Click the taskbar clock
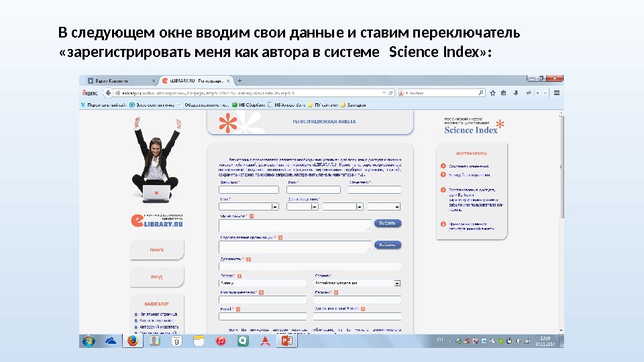644x362 pixels. (545, 341)
